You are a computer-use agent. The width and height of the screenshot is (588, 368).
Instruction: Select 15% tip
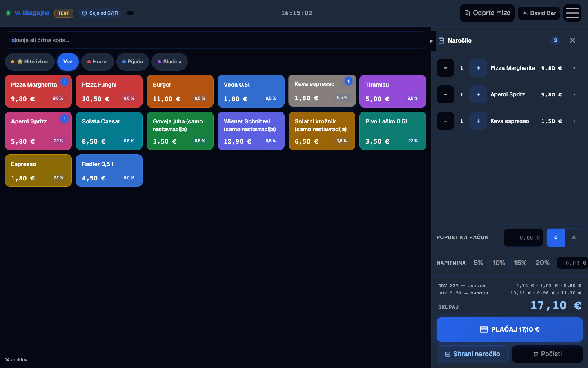click(x=520, y=263)
